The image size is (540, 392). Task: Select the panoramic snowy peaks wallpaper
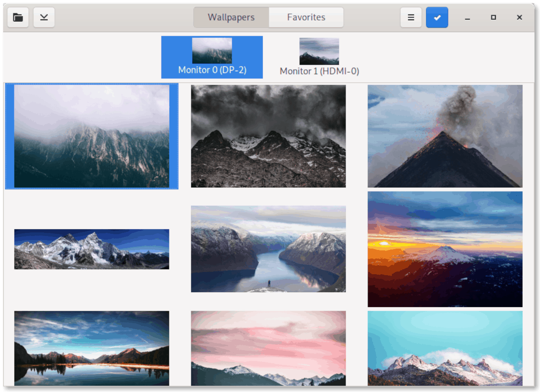(92, 249)
